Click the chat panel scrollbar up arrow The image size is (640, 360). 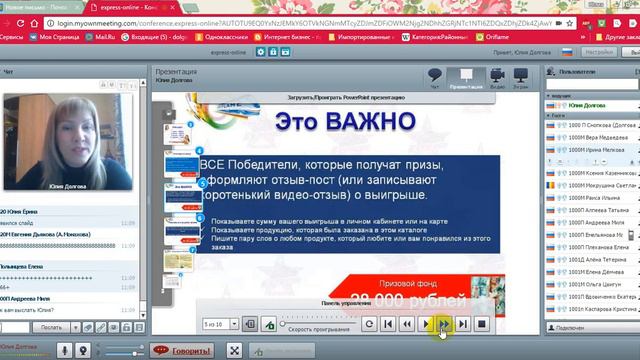[x=143, y=83]
